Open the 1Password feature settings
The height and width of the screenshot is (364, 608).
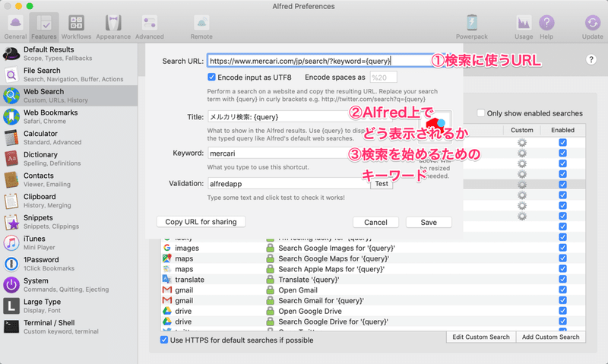coord(69,264)
